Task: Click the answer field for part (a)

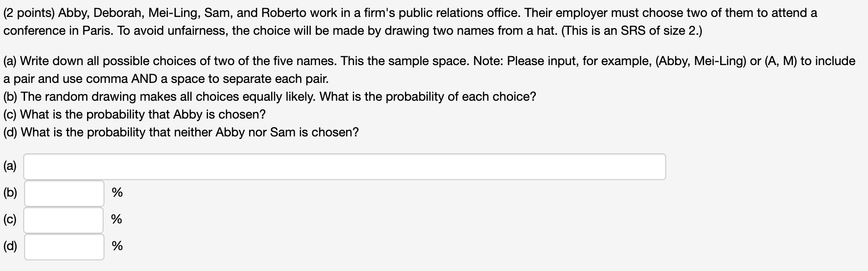Action: [345, 167]
